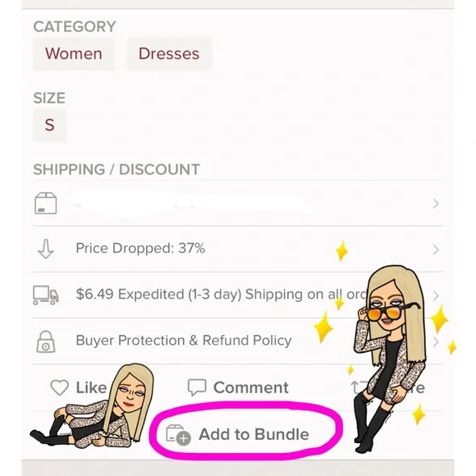Image resolution: width=476 pixels, height=476 pixels.
Task: Select the Dresses category tag
Action: (169, 53)
